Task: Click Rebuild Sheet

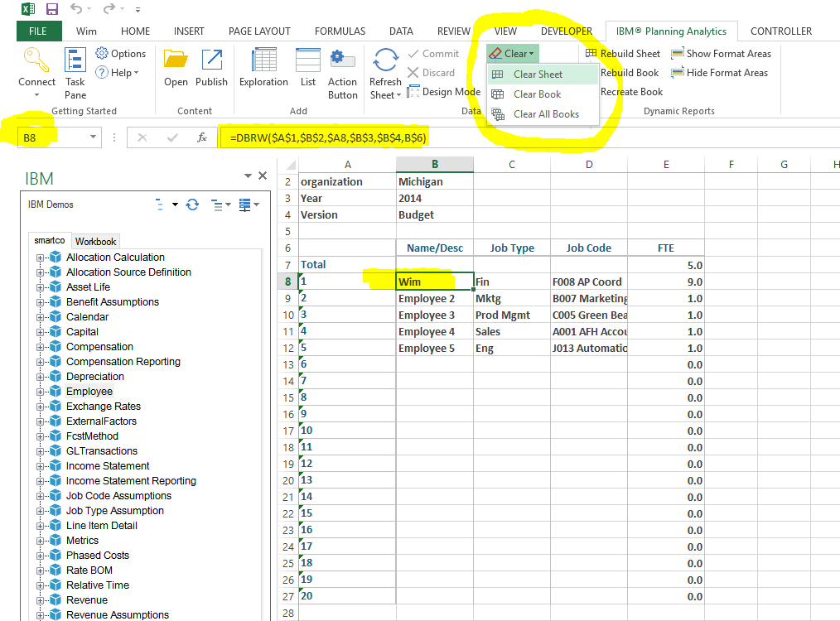Action: click(622, 54)
